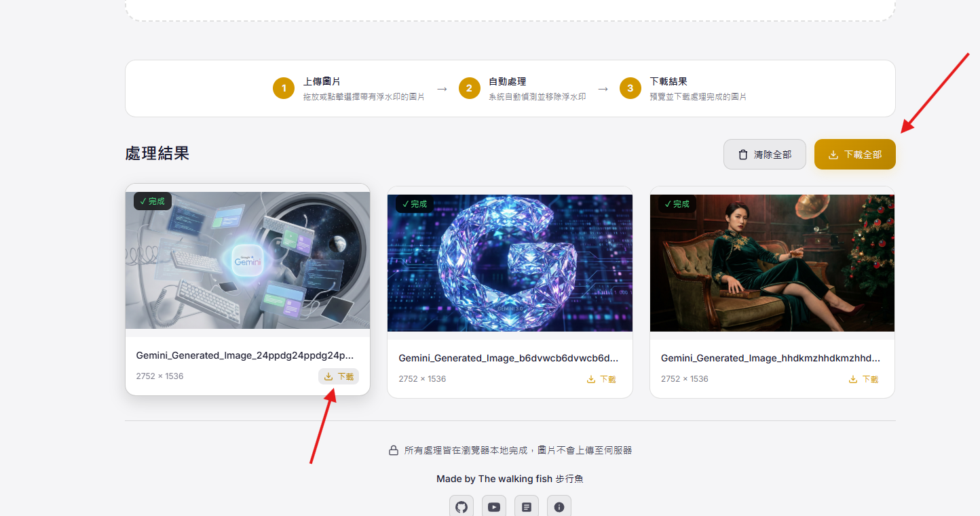Screen dimensions: 980x516
Task: Click the step 2 number circle
Action: (470, 88)
